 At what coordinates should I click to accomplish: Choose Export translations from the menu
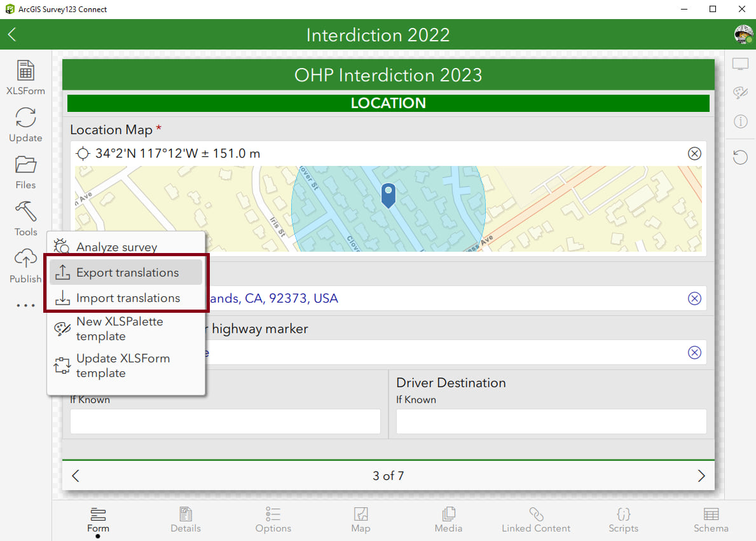tap(127, 272)
